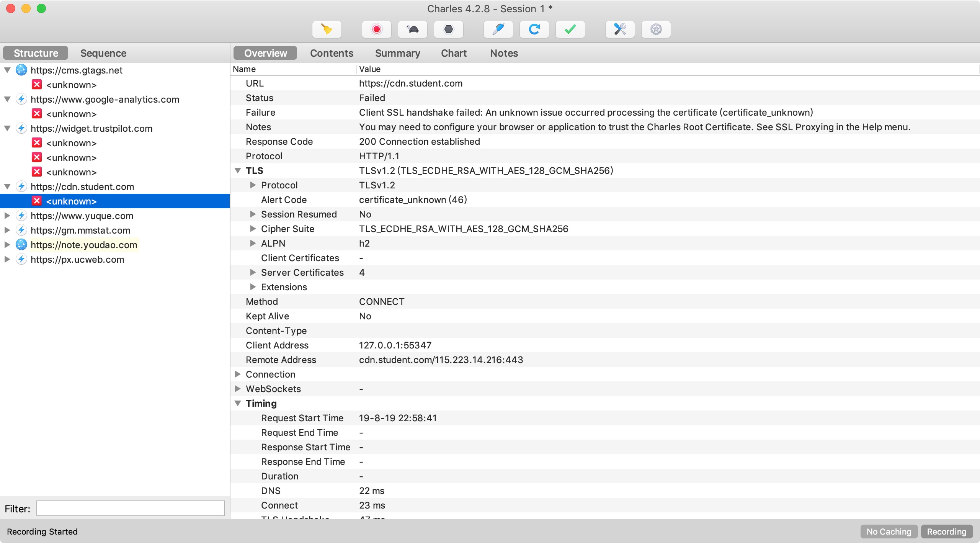Viewport: 980px width, 543px height.
Task: Select the https://note.youdao.com host entry
Action: [x=84, y=245]
